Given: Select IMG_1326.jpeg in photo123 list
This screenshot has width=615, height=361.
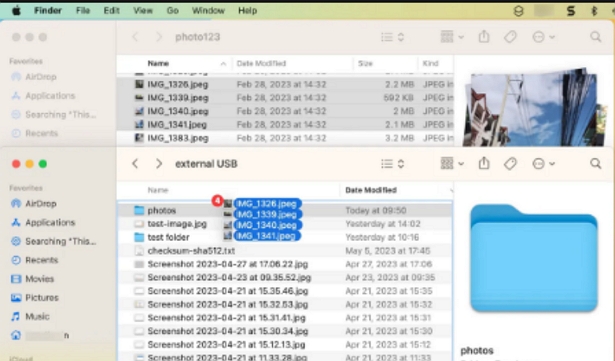Looking at the screenshot, I should coord(285,84).
